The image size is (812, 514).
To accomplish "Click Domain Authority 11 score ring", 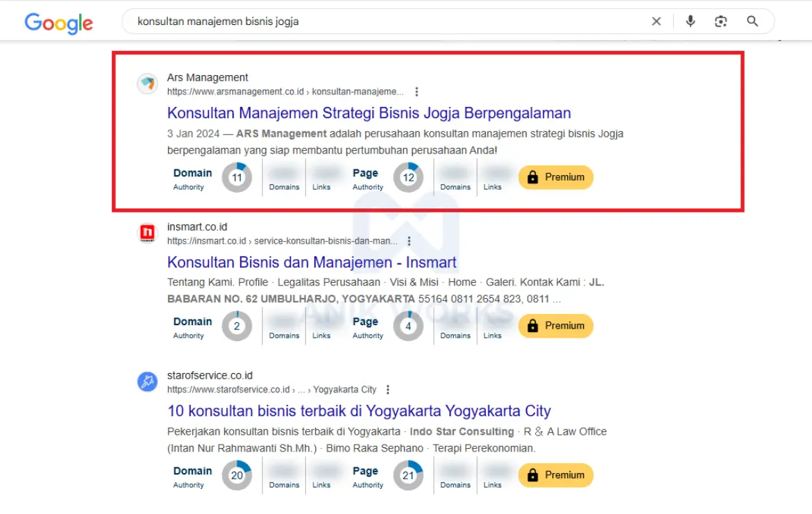I will tap(237, 178).
